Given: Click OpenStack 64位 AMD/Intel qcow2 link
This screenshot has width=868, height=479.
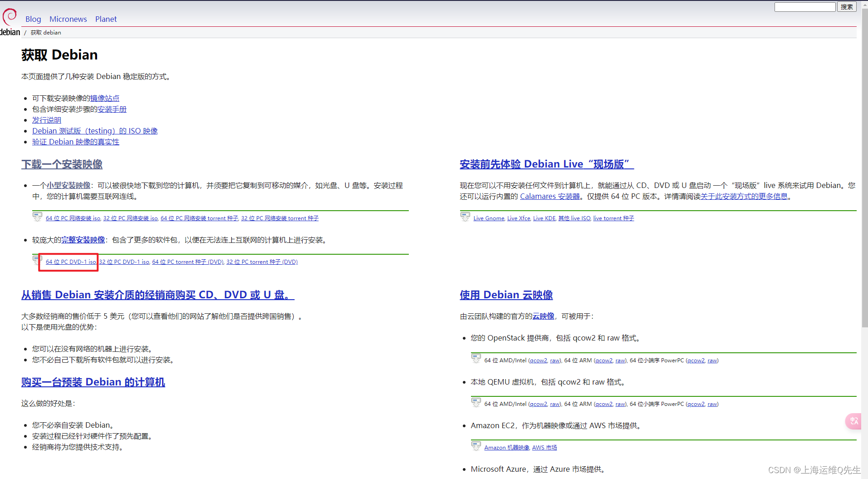Looking at the screenshot, I should click(x=539, y=360).
